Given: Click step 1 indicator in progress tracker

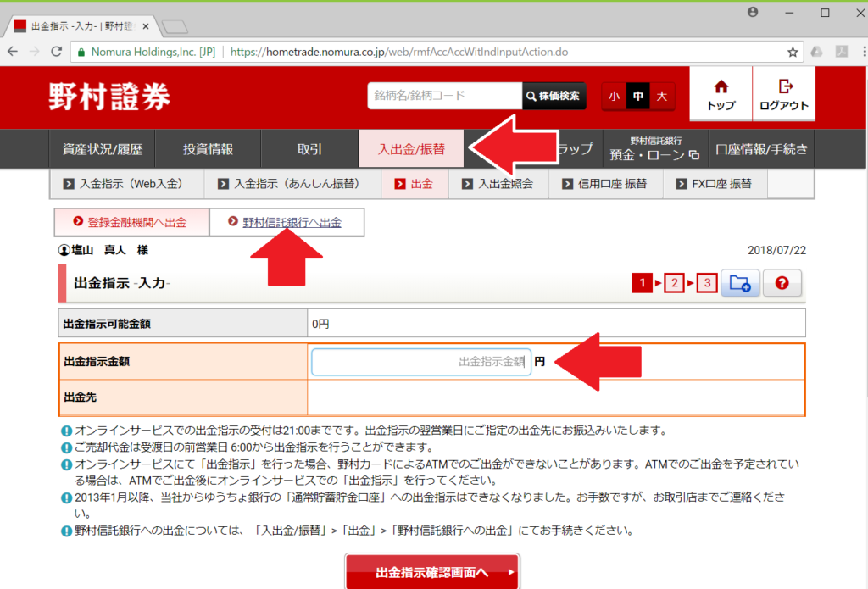Looking at the screenshot, I should pyautogui.click(x=643, y=283).
